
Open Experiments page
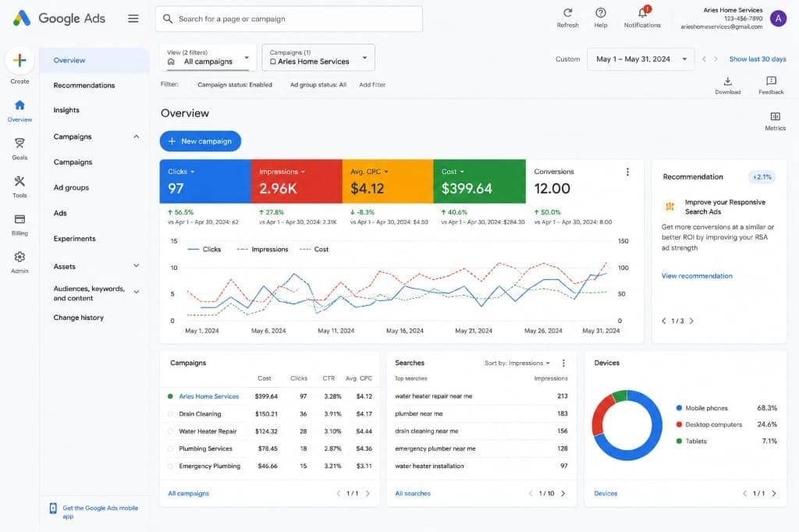(x=74, y=239)
